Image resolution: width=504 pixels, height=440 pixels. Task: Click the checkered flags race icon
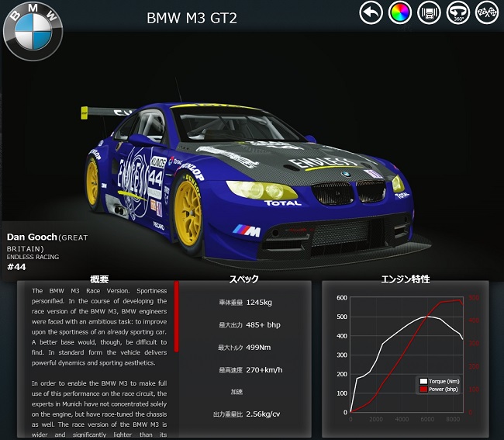(487, 12)
